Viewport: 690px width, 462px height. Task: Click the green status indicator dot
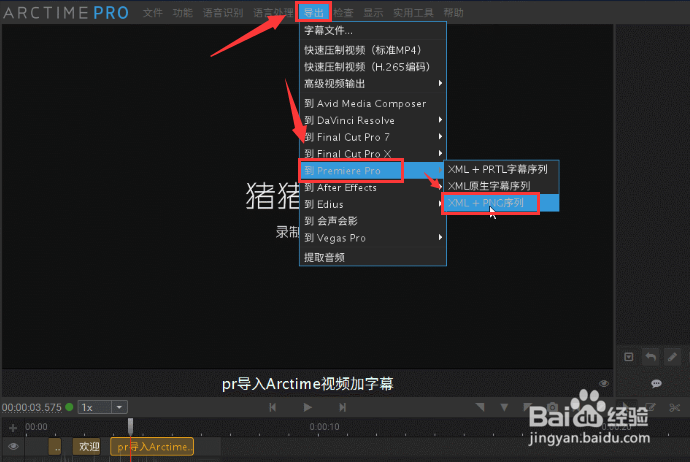(x=69, y=407)
